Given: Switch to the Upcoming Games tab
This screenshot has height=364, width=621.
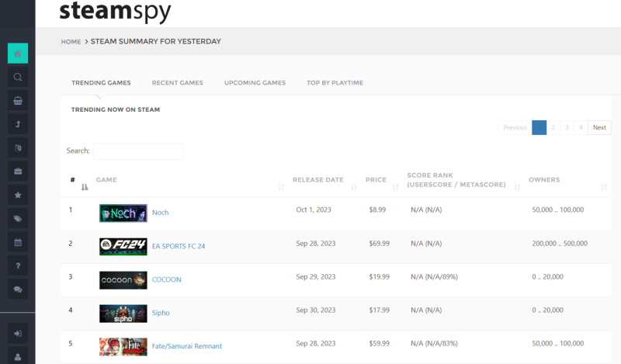Looking at the screenshot, I should (x=255, y=83).
